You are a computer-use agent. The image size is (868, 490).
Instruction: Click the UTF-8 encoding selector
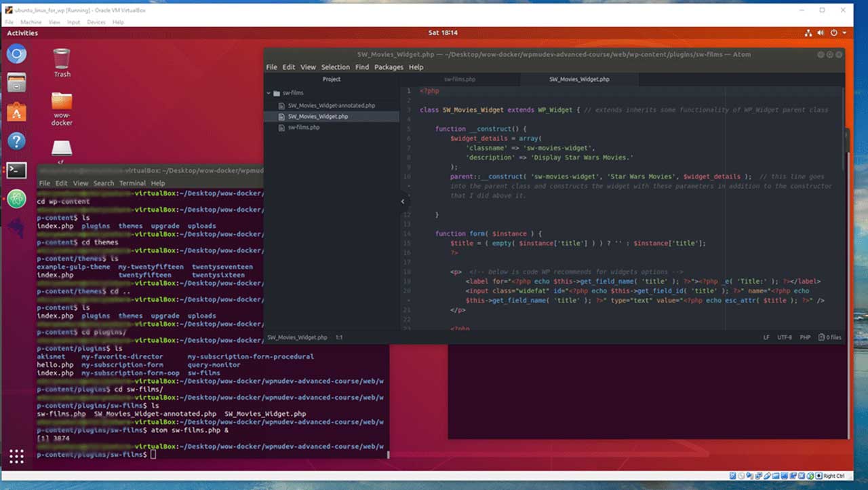785,337
